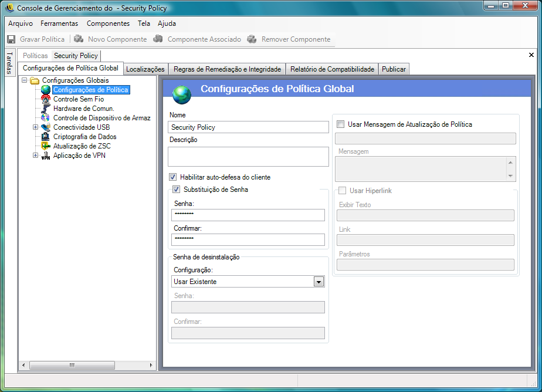Click the Atualização de ZSC tree icon
This screenshot has width=542, height=392.
(x=46, y=146)
